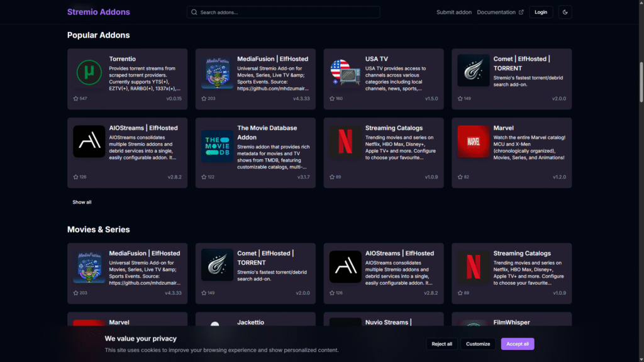Open the USA TV addon logo
The width and height of the screenshot is (644, 362).
pos(345,72)
